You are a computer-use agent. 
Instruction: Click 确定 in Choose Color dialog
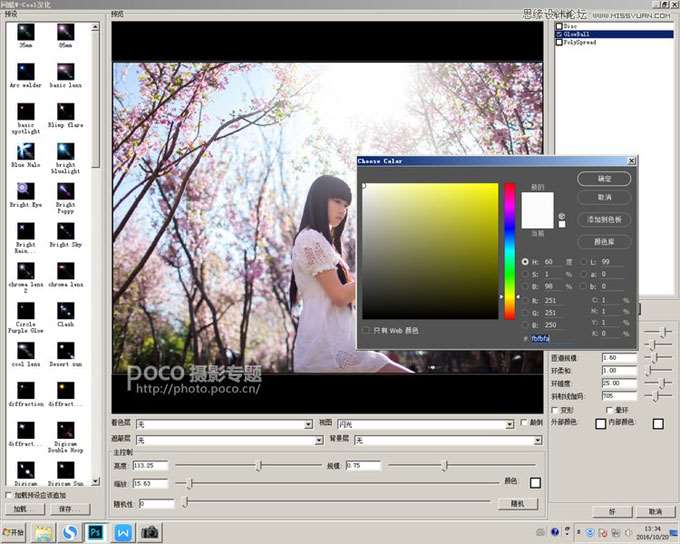coord(604,178)
